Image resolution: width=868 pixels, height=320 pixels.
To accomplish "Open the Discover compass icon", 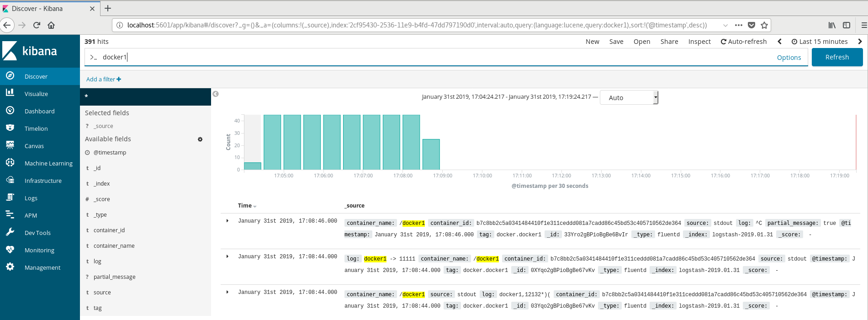I will tap(10, 76).
